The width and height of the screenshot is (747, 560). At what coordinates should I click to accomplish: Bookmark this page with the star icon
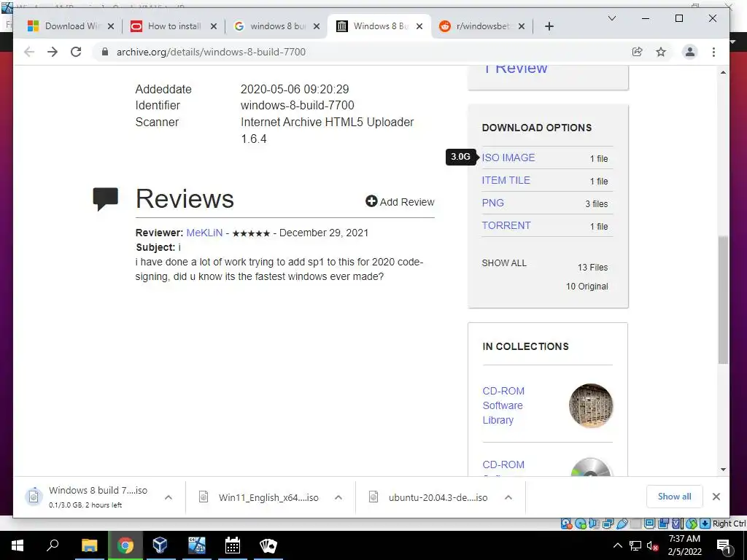click(x=661, y=52)
